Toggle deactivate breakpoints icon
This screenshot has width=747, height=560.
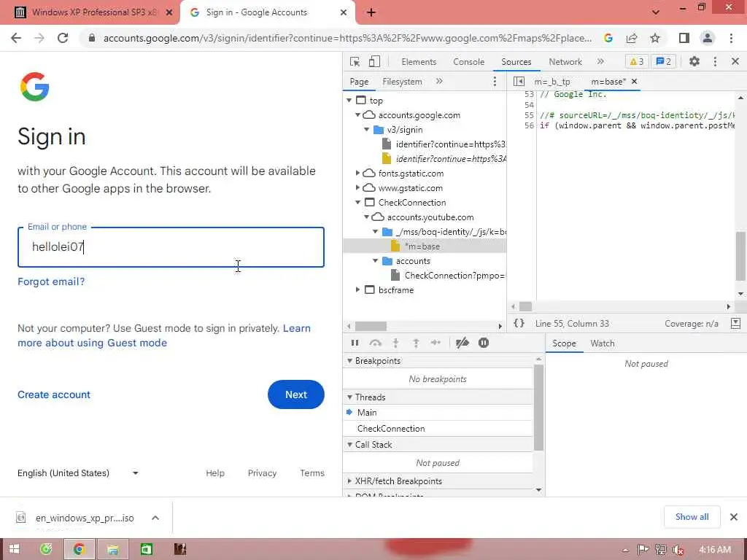pos(462,343)
